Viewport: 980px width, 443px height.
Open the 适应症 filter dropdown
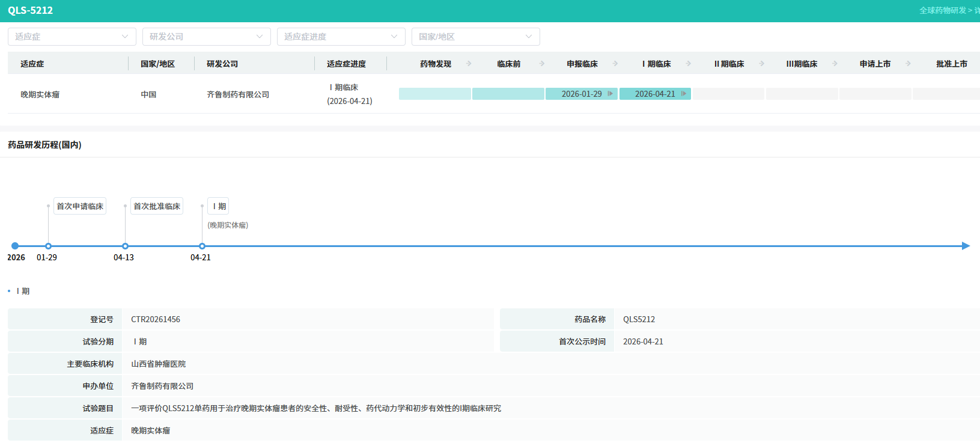coord(72,37)
